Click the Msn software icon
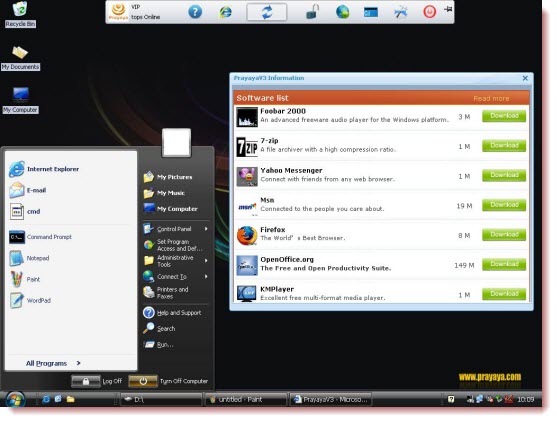Viewport: 557px width, 422px height. pos(247,206)
